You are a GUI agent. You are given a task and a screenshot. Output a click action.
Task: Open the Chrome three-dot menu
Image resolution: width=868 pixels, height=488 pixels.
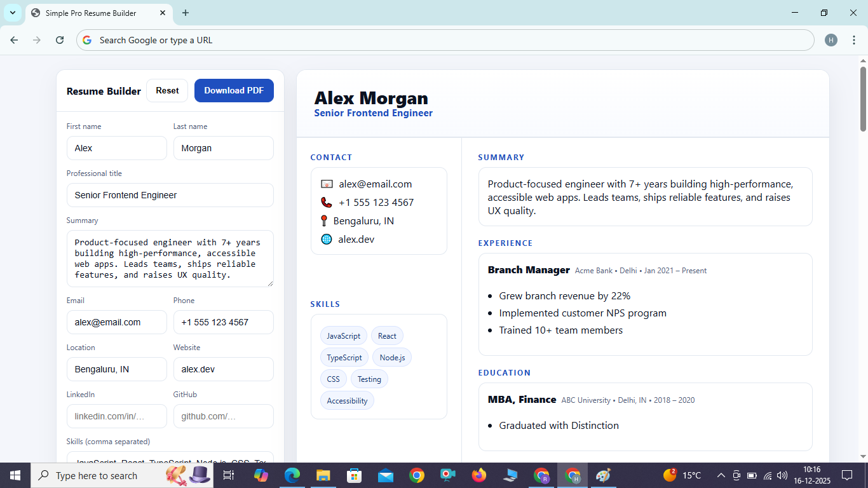tap(854, 39)
